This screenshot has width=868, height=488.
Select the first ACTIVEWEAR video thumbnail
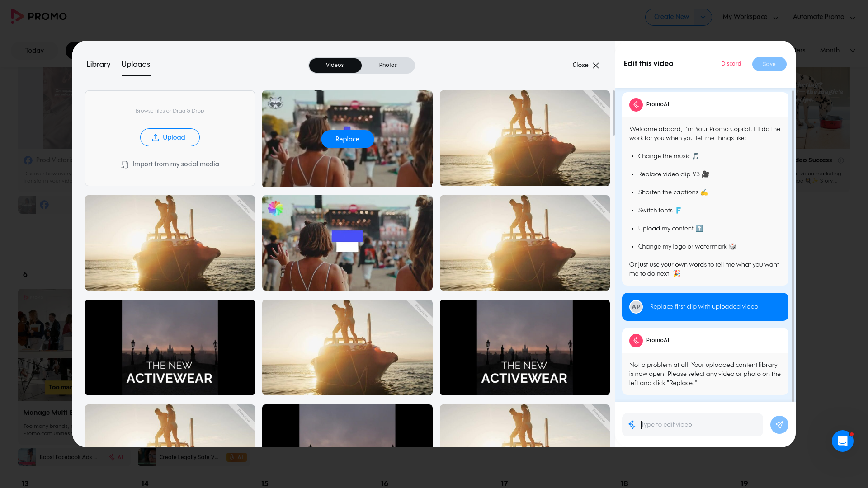click(170, 347)
